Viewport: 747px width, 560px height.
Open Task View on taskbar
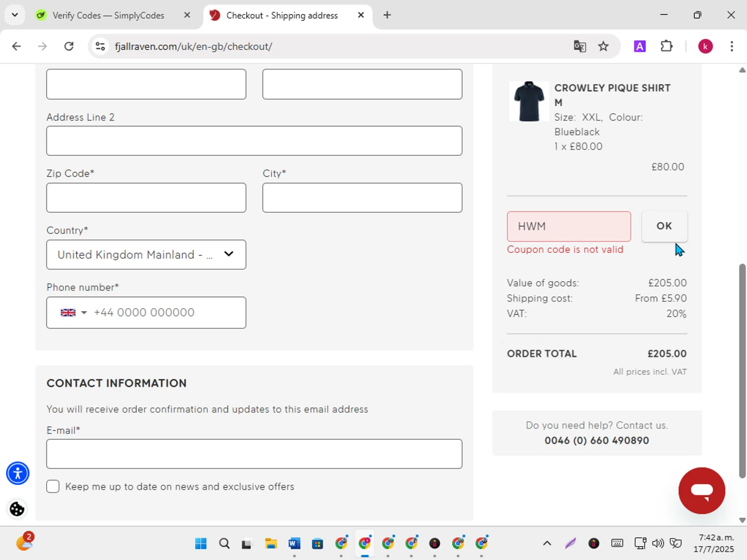click(247, 543)
